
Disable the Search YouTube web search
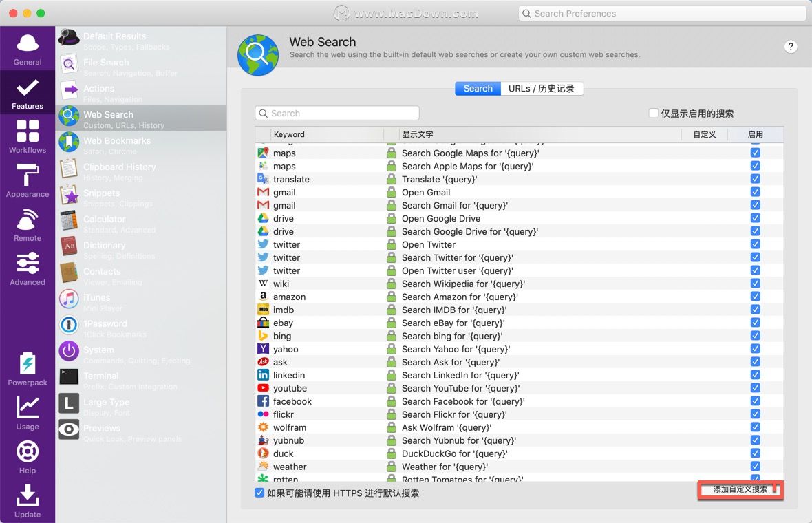point(755,388)
